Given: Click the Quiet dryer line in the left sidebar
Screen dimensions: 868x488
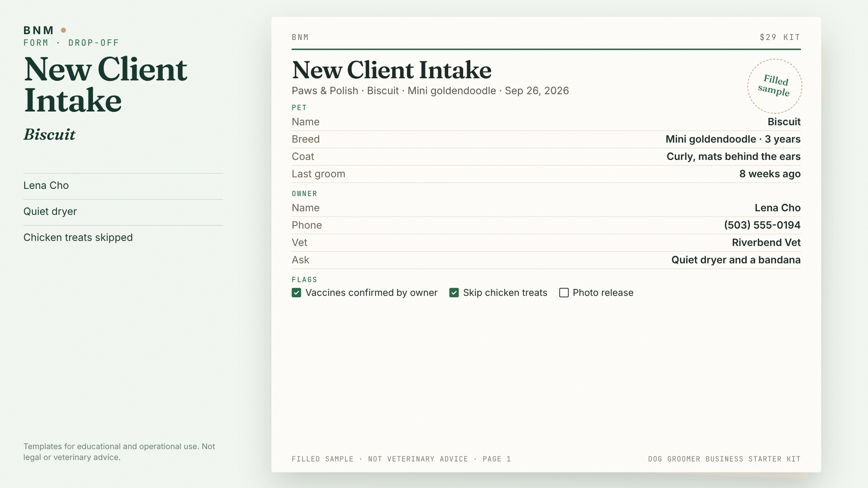Looking at the screenshot, I should [50, 211].
